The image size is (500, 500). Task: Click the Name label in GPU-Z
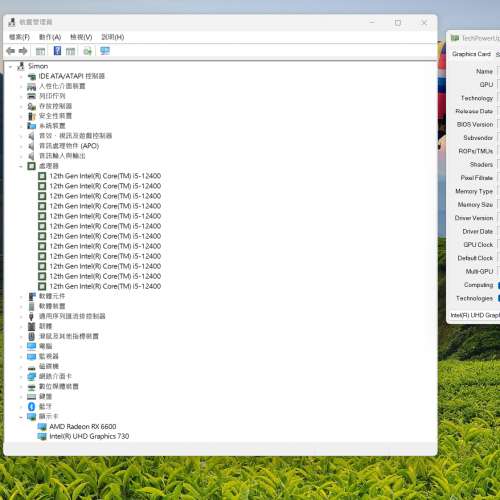[484, 71]
